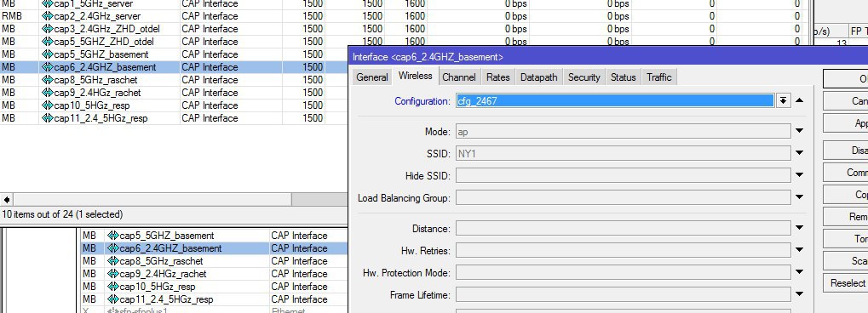
Task: Click the cap2_2.4GHz_server interface icon
Action: [48, 16]
